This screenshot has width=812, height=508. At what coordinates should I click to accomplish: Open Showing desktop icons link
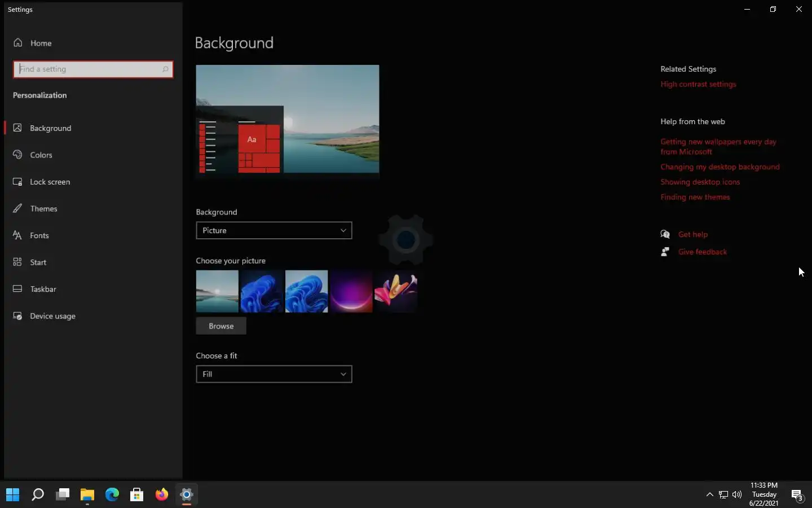coord(700,182)
